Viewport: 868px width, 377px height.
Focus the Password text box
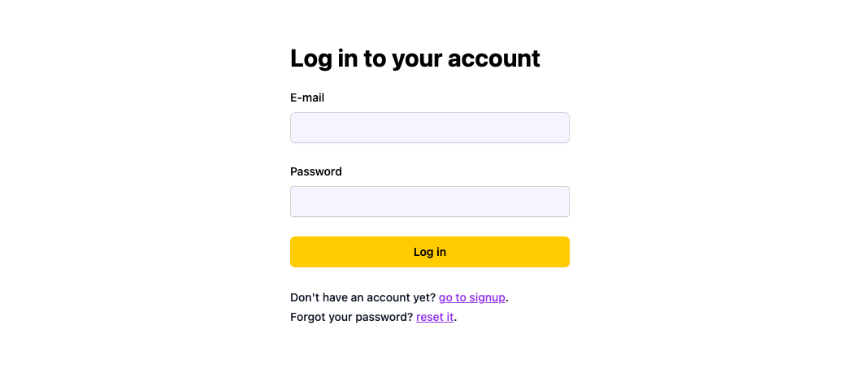click(429, 201)
